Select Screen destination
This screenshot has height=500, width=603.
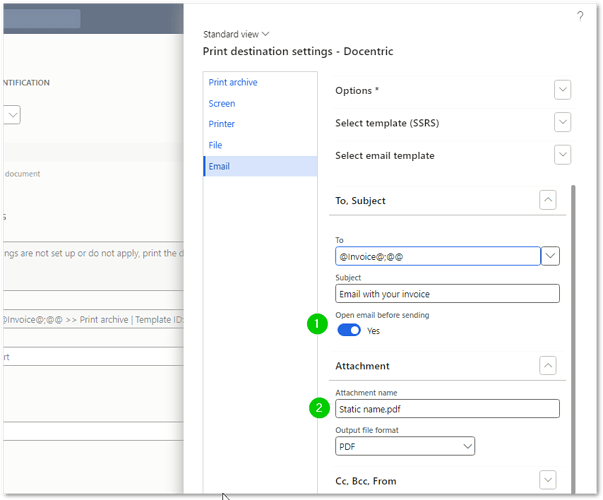(222, 103)
